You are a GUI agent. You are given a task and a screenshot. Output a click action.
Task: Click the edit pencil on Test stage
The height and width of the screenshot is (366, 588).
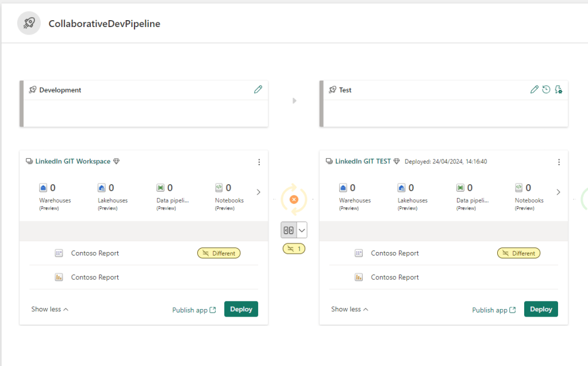pyautogui.click(x=535, y=90)
